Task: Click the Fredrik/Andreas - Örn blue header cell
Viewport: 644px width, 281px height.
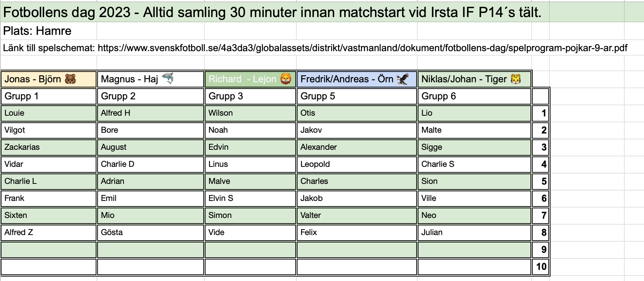Action: (357, 79)
